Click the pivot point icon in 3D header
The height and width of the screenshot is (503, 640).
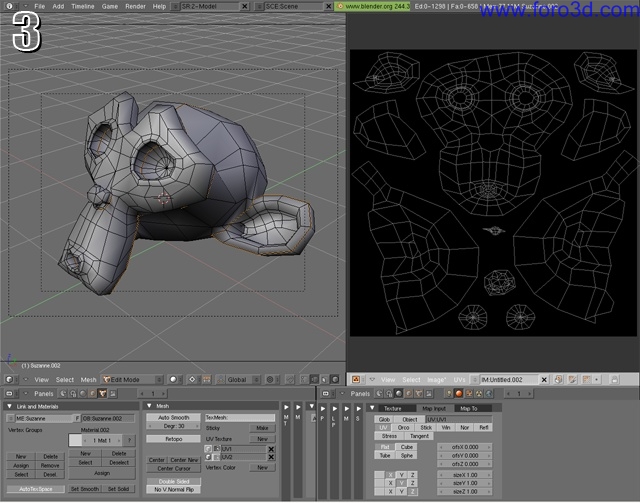point(192,379)
